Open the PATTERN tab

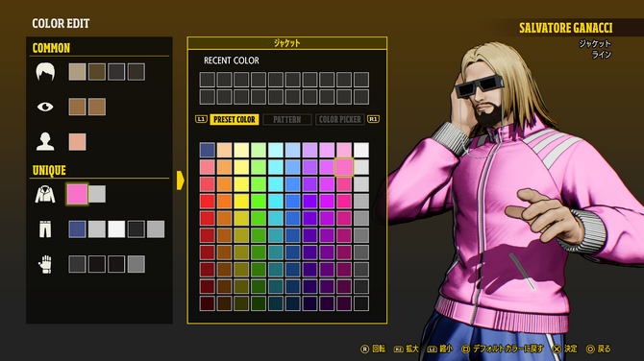(x=287, y=120)
